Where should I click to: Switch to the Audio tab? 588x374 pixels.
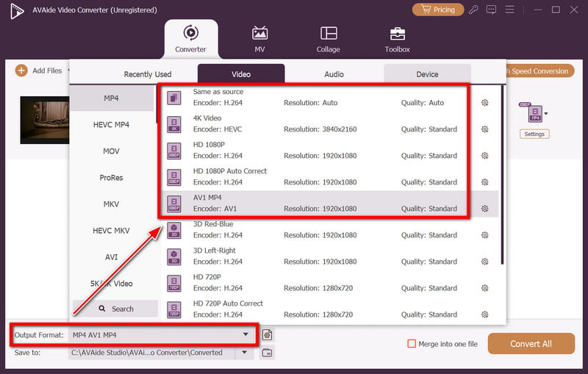[334, 74]
